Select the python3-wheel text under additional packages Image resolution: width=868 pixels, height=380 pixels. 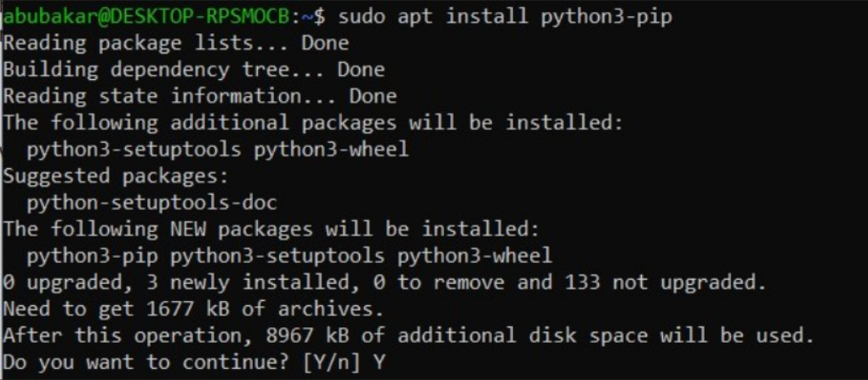331,150
